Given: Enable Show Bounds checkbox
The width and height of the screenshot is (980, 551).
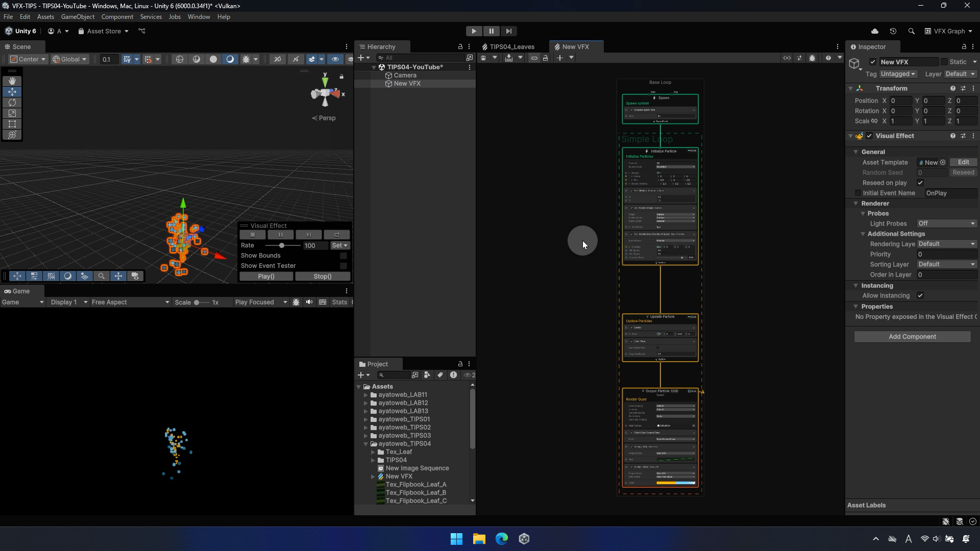Looking at the screenshot, I should point(344,256).
